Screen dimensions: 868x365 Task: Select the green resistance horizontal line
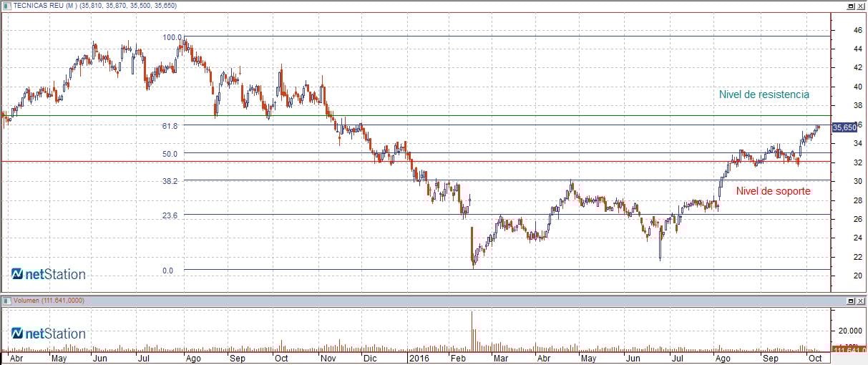click(x=415, y=115)
